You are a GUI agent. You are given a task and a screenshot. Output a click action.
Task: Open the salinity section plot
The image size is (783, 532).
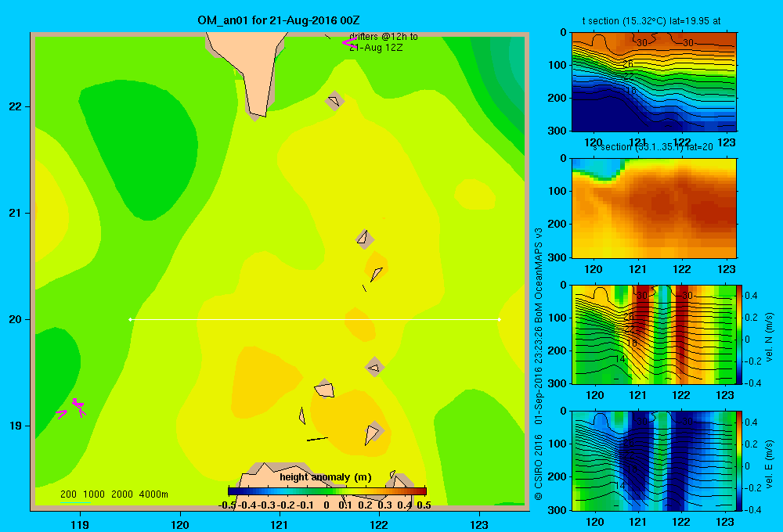[x=654, y=208]
